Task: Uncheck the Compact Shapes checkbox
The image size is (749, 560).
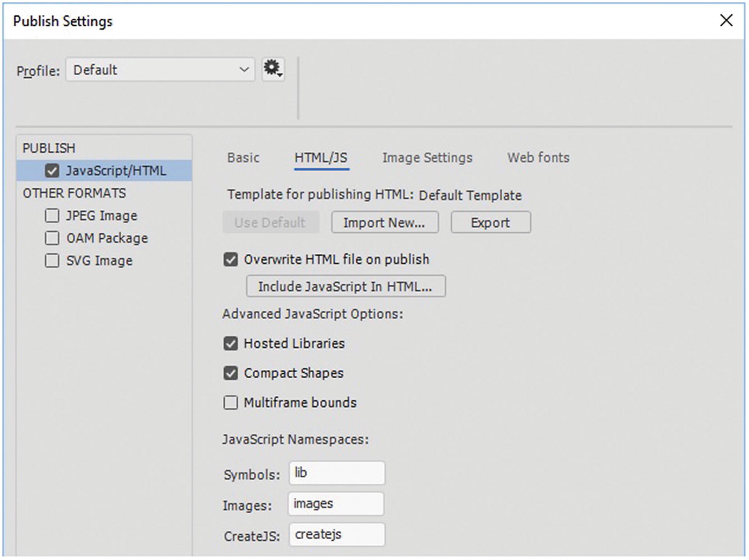Action: coord(230,373)
